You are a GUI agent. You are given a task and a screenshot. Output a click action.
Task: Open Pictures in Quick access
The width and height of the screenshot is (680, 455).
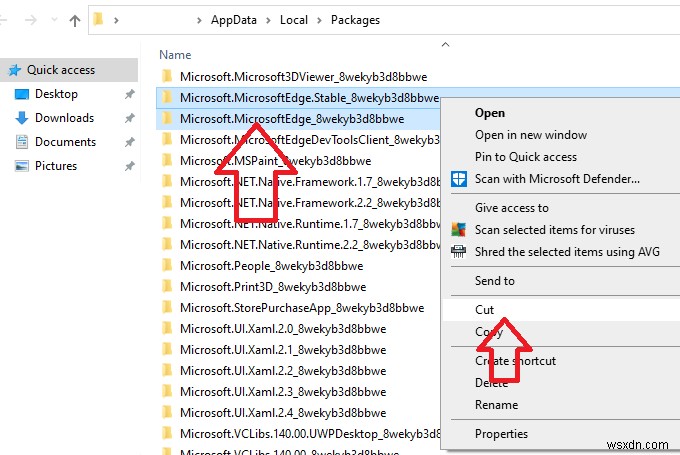point(56,166)
